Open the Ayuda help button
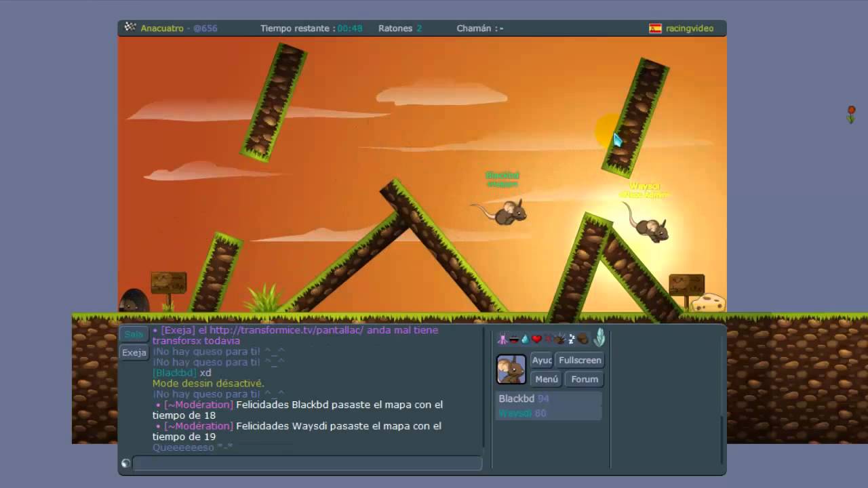Viewport: 868px width, 488px height. (x=541, y=360)
